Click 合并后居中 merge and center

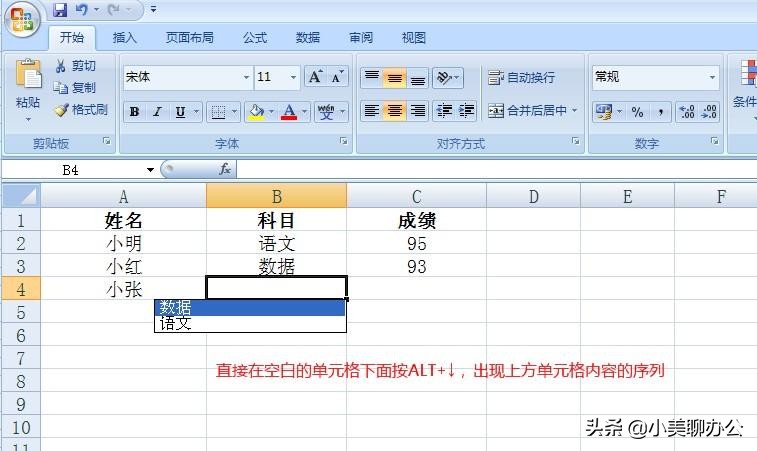tap(527, 111)
